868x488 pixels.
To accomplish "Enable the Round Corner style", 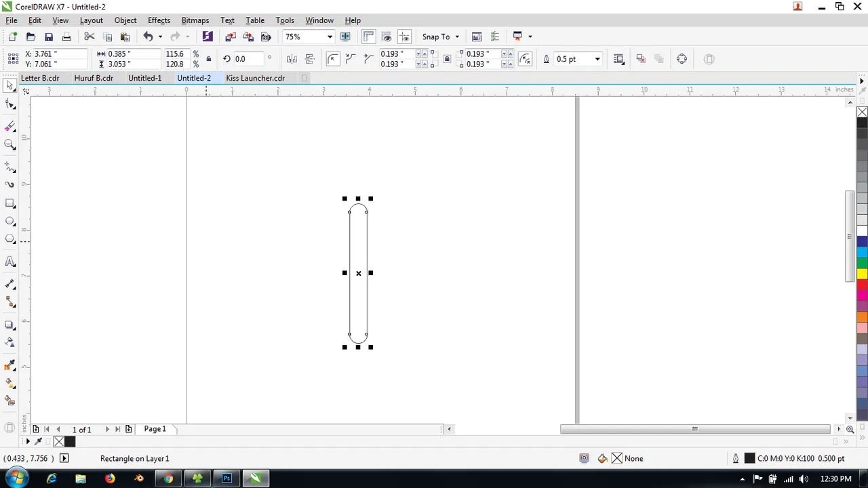I will tap(332, 59).
